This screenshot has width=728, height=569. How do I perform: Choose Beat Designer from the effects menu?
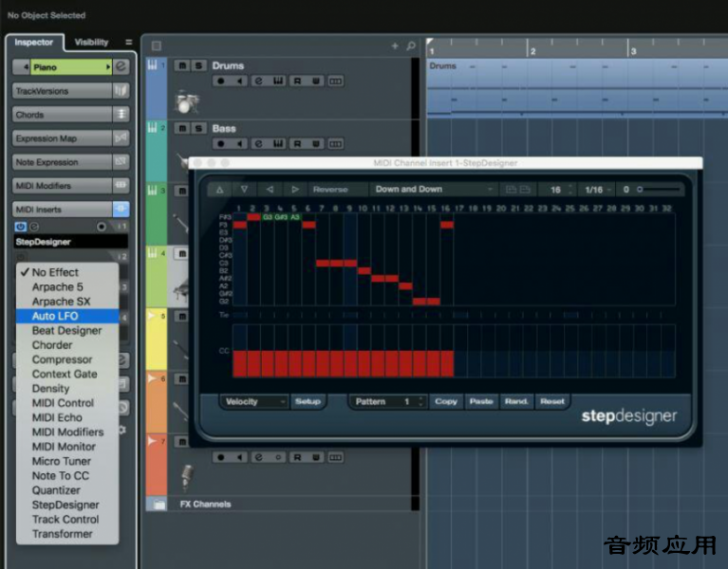click(x=67, y=331)
